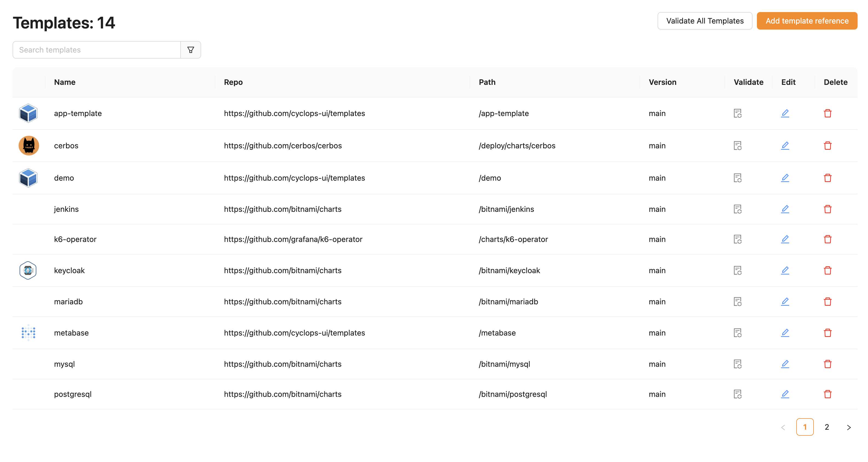Click the Name column header

click(x=65, y=82)
